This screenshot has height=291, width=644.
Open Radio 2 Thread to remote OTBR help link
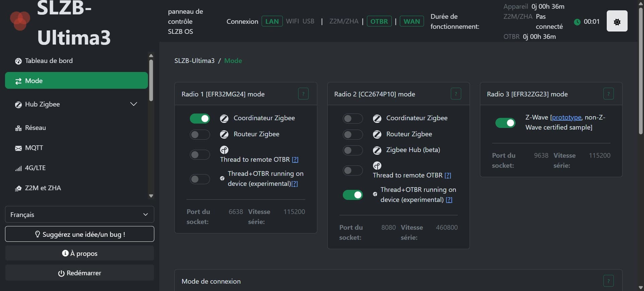coord(448,175)
